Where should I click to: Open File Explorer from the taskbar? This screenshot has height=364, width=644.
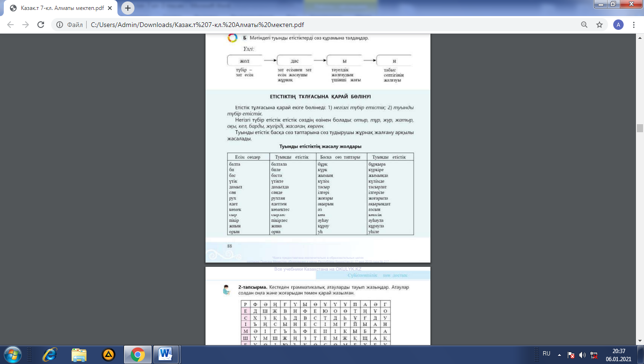[79, 355]
